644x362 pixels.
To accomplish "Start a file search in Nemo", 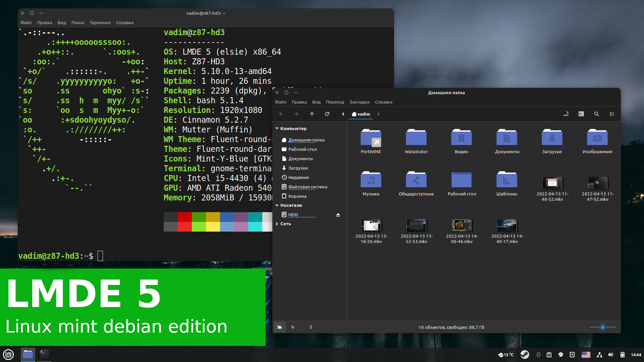I will coord(597,114).
